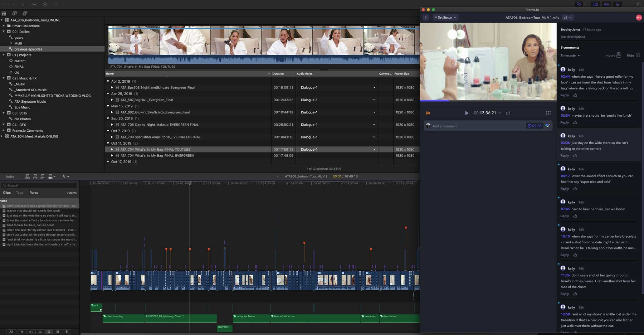Reply to the 03:36 comment

click(565, 156)
